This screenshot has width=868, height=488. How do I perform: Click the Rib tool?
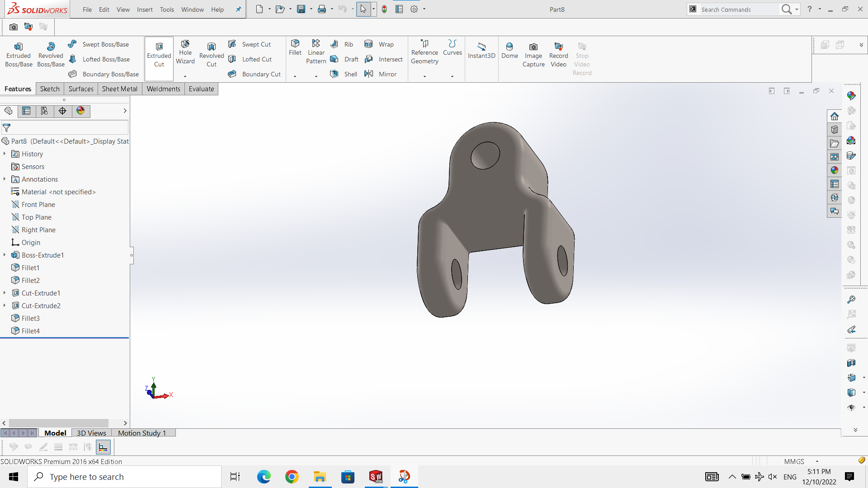coord(342,44)
